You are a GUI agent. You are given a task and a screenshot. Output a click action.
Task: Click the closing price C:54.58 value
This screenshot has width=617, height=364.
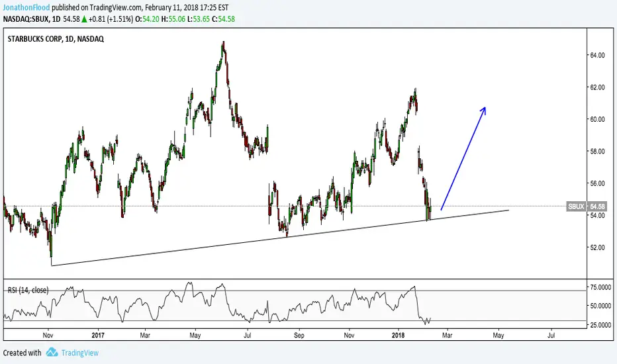223,19
